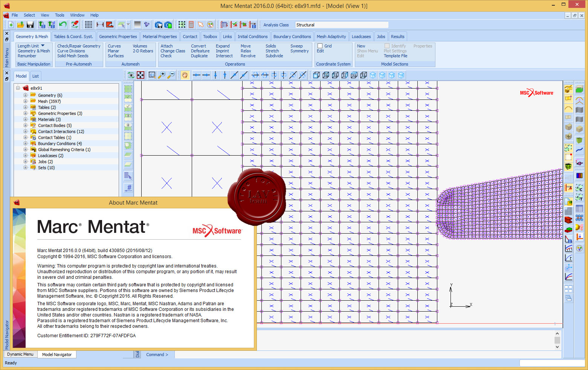Toggle the Identify checkbox in Model Sections
The height and width of the screenshot is (370, 588).
[x=387, y=46]
